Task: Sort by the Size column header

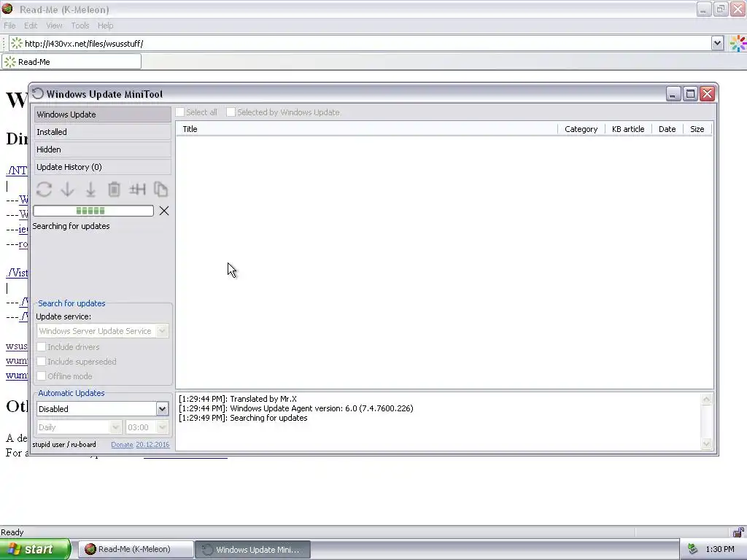Action: 697,129
